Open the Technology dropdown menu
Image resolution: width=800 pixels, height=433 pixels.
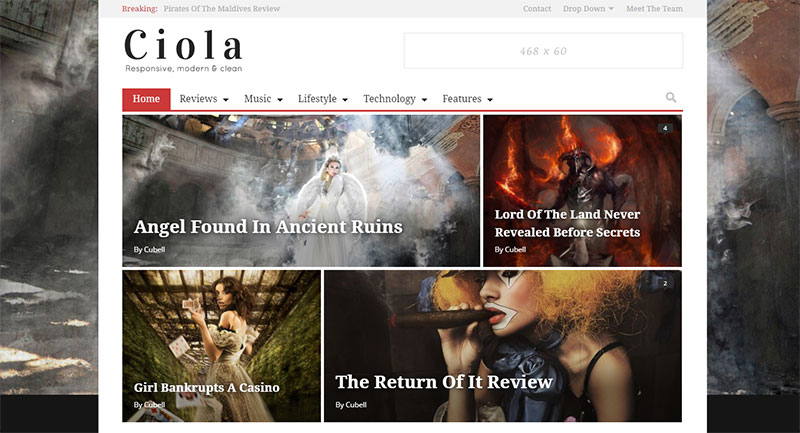coord(395,99)
